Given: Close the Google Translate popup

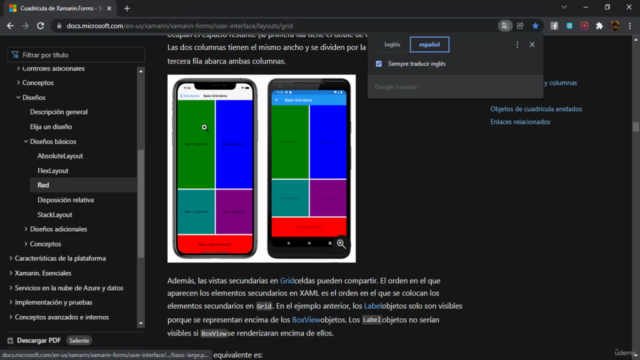Looking at the screenshot, I should pos(532,44).
